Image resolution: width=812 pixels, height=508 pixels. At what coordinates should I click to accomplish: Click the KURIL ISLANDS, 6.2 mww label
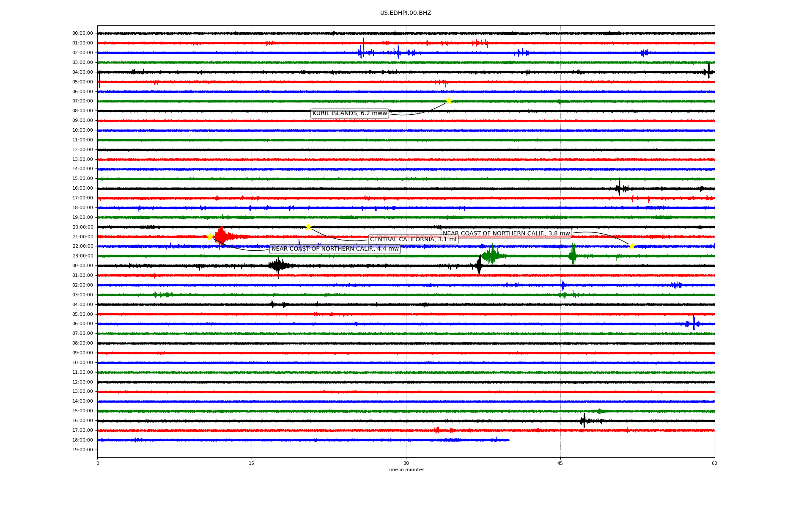click(349, 113)
